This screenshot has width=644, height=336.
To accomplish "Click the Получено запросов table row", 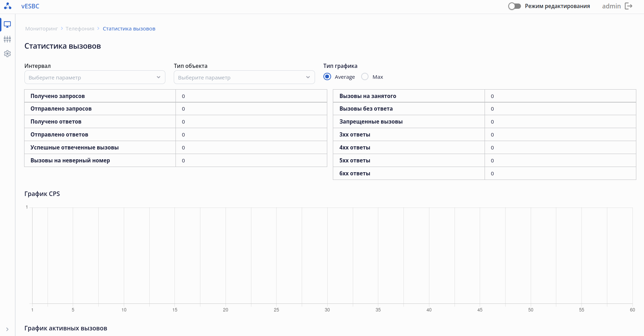I will (176, 96).
